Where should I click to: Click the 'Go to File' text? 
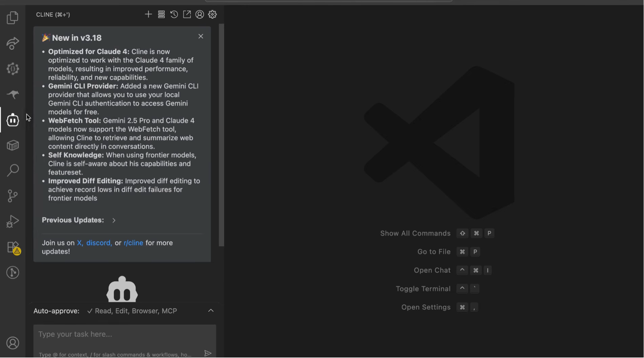[x=434, y=252]
